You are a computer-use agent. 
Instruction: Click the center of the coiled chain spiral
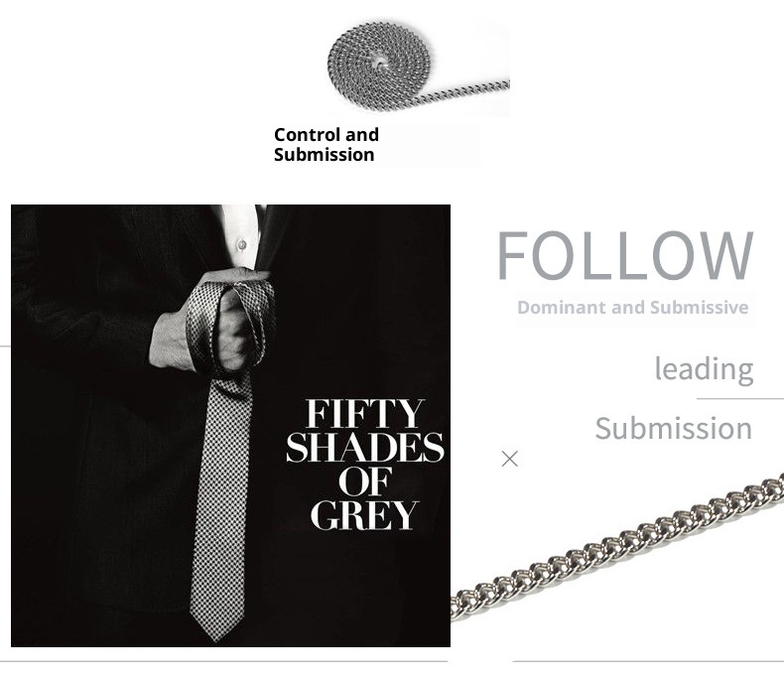tap(380, 64)
